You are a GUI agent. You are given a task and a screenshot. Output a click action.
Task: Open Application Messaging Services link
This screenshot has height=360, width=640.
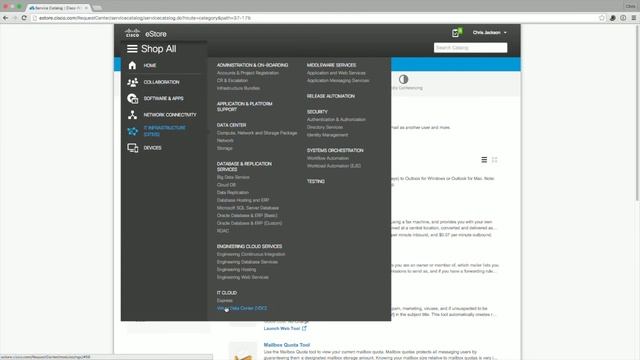(338, 80)
